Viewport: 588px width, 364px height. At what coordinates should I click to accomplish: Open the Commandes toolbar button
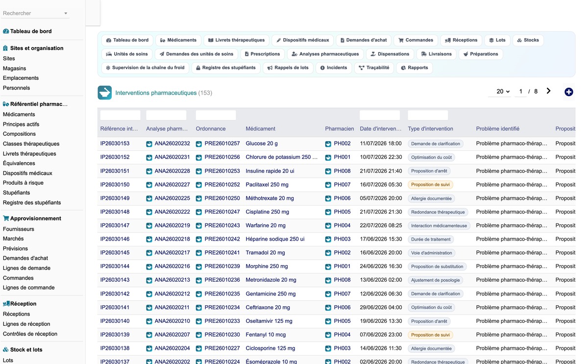pyautogui.click(x=416, y=40)
